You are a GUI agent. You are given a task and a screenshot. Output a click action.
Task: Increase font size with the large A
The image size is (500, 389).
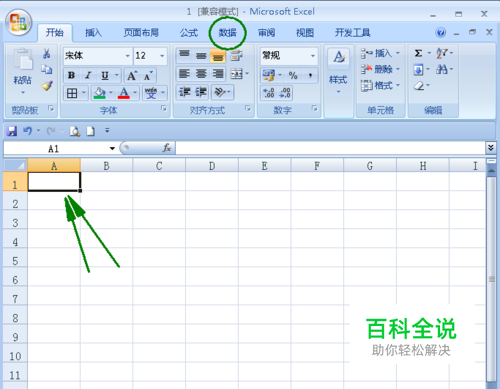coord(132,76)
